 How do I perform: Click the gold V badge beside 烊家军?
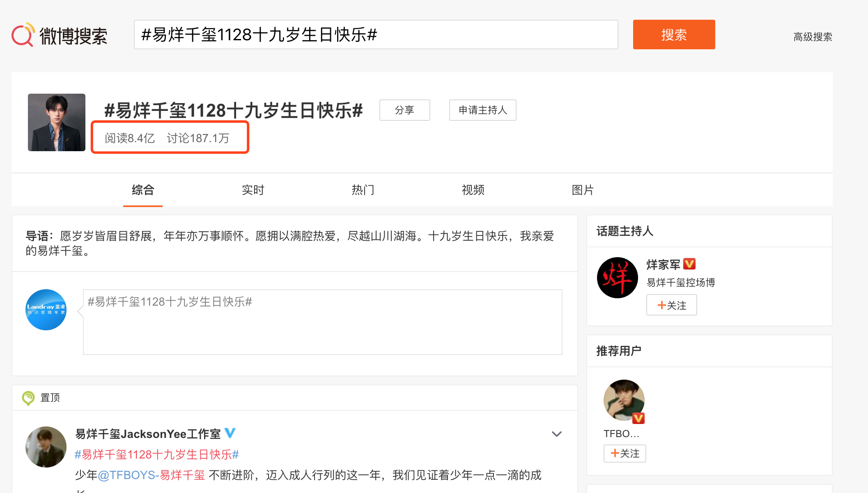coord(689,264)
